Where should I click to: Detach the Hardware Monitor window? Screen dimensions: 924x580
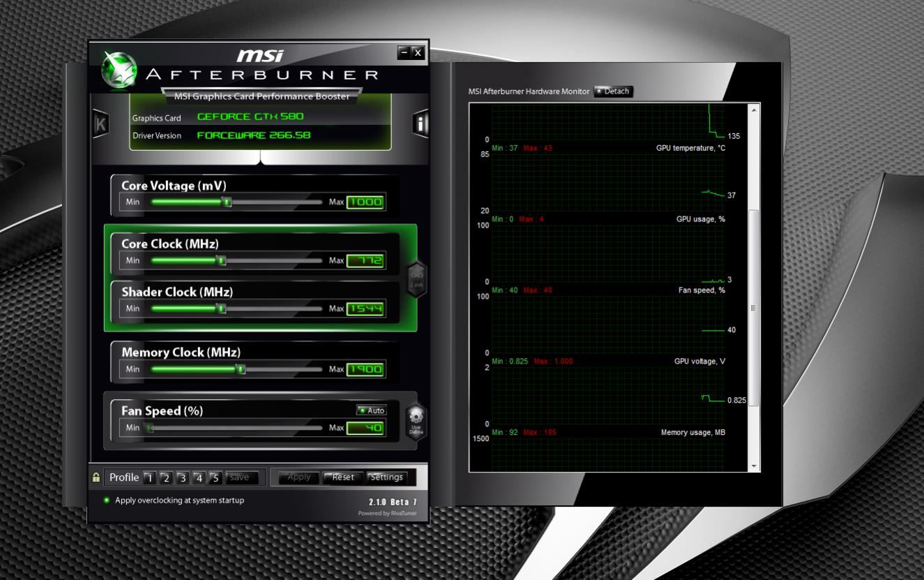click(613, 91)
